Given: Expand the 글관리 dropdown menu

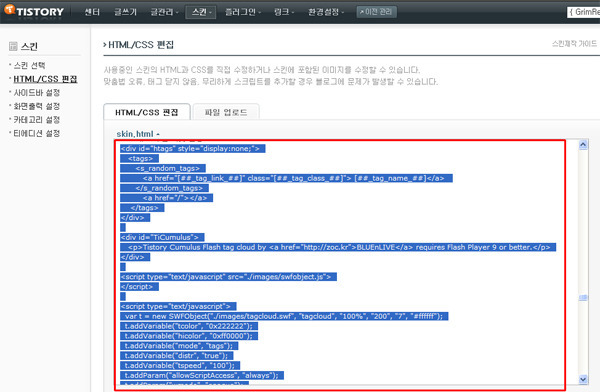Looking at the screenshot, I should (x=164, y=12).
